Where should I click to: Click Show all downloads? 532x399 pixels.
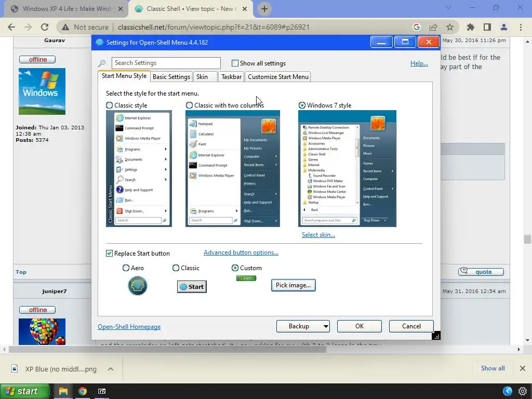click(x=493, y=368)
